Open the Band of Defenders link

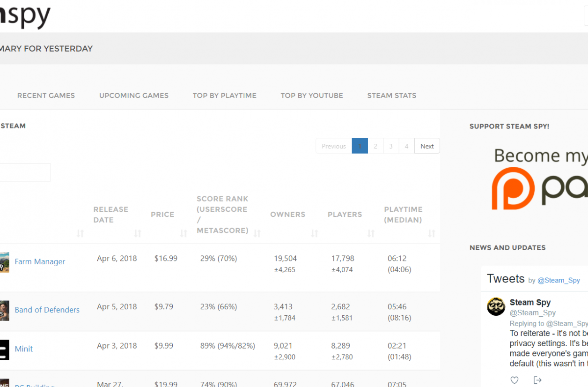tap(47, 310)
